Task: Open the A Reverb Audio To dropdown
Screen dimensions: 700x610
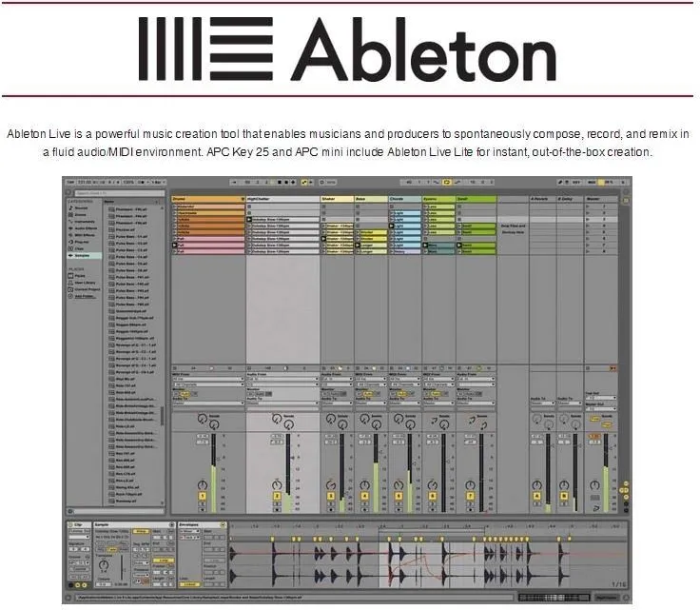Action: click(x=542, y=403)
